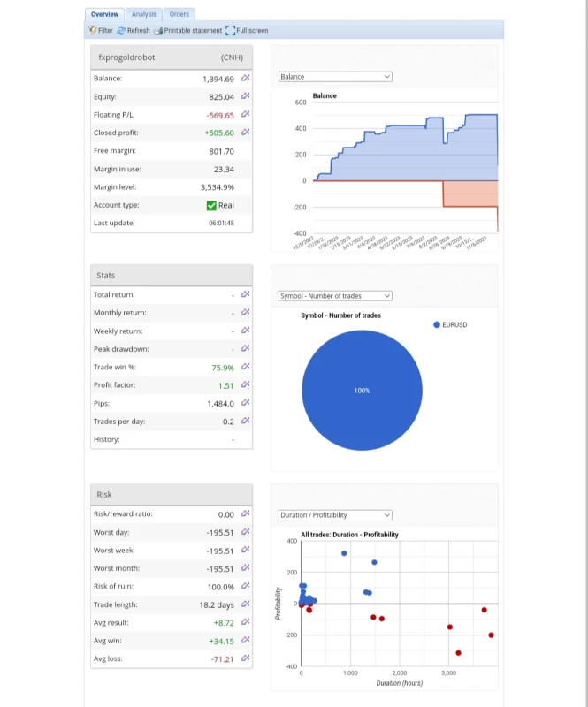588x707 pixels.
Task: Expand the Symbol - Number of trades dropdown
Action: tap(334, 296)
